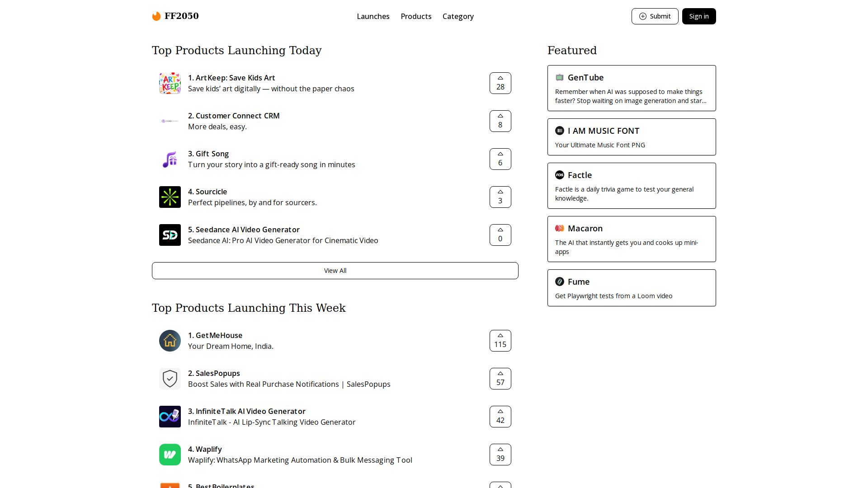The image size is (868, 488).
Task: Click View All today's launches
Action: pyautogui.click(x=335, y=271)
